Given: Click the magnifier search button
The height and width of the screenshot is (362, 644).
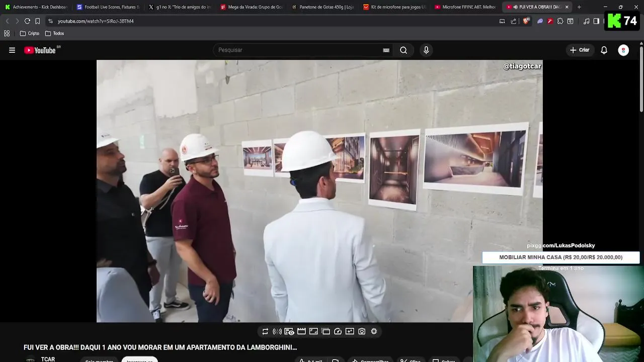Looking at the screenshot, I should click(404, 50).
